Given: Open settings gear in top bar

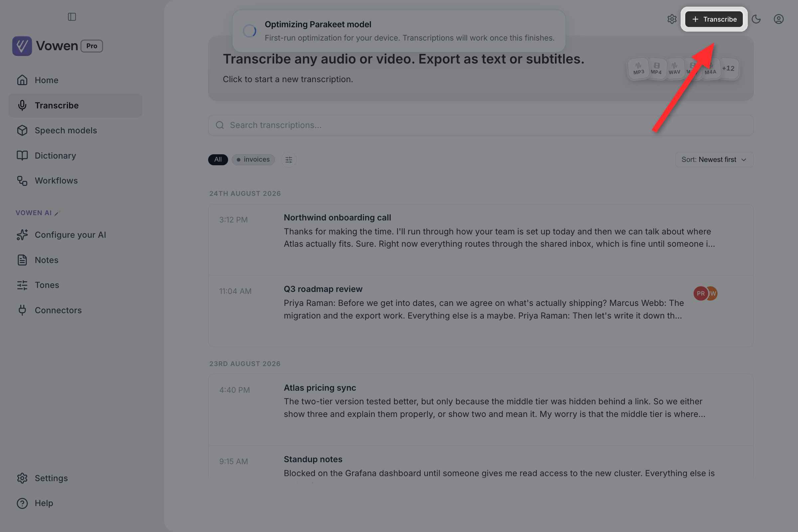Looking at the screenshot, I should click(x=672, y=19).
